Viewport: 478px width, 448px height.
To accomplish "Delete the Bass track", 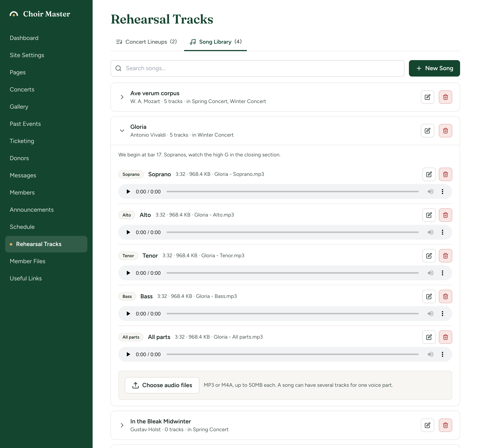I will (x=445, y=296).
